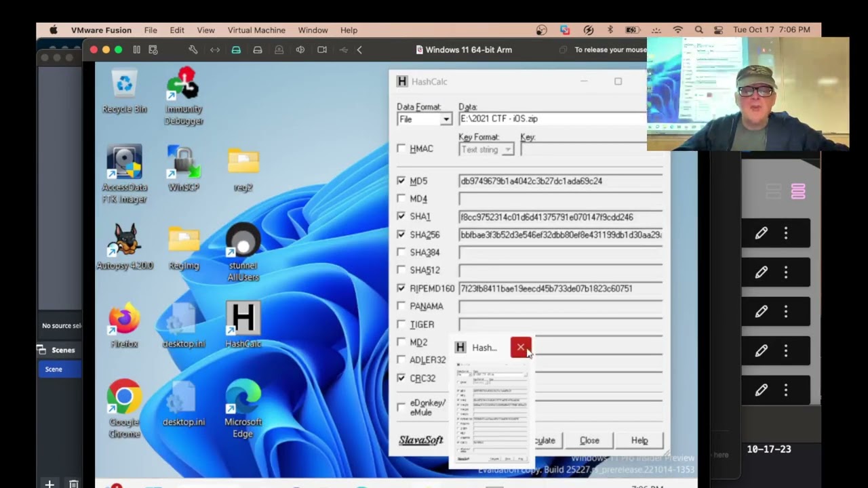The image size is (868, 488).
Task: Open the Edit menu
Action: click(177, 30)
